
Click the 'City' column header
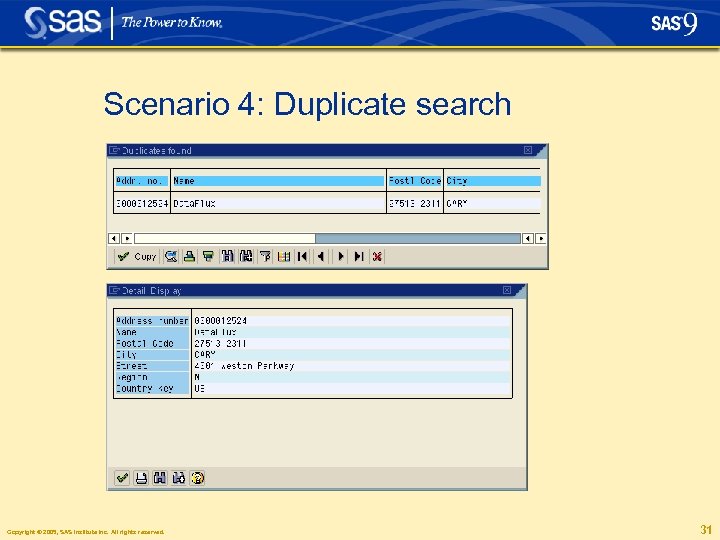[493, 181]
